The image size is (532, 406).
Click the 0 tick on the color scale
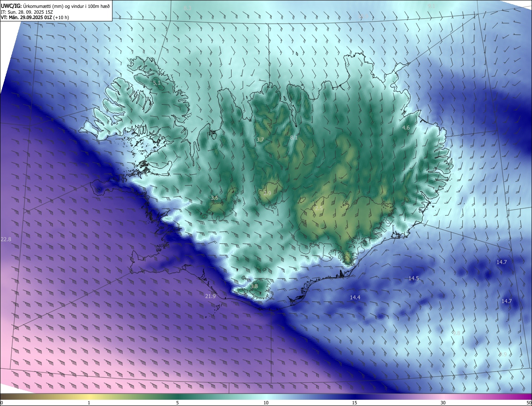(x=2, y=403)
